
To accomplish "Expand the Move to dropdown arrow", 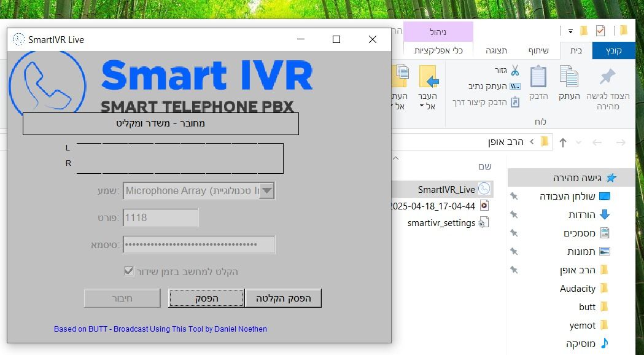I will 422,106.
